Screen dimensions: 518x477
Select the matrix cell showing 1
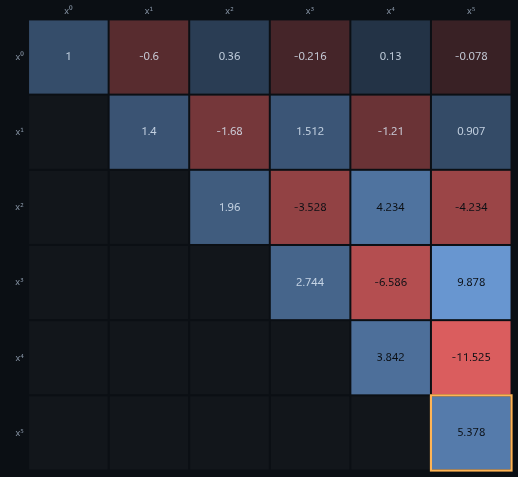68,57
